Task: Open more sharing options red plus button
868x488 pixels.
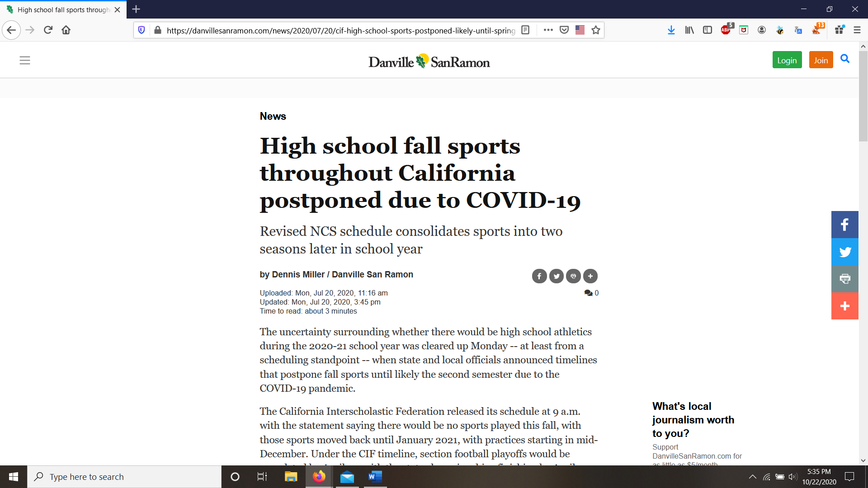Action: tap(844, 306)
